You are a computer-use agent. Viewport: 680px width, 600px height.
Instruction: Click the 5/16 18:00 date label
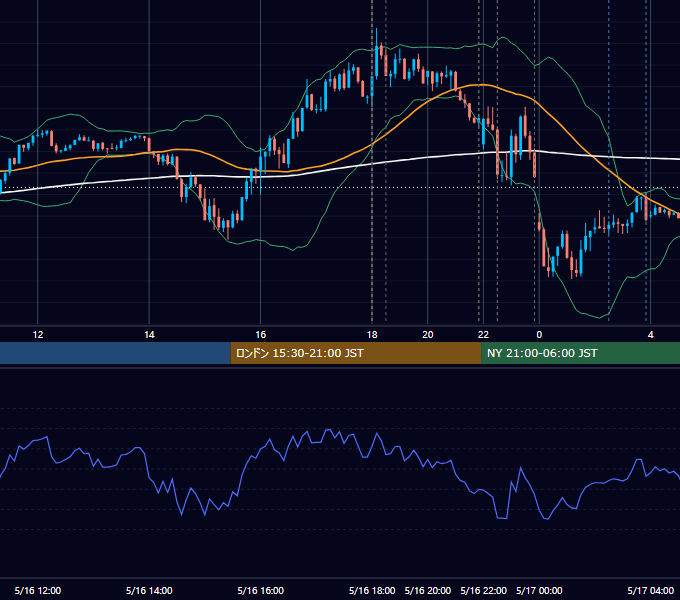pos(372,590)
